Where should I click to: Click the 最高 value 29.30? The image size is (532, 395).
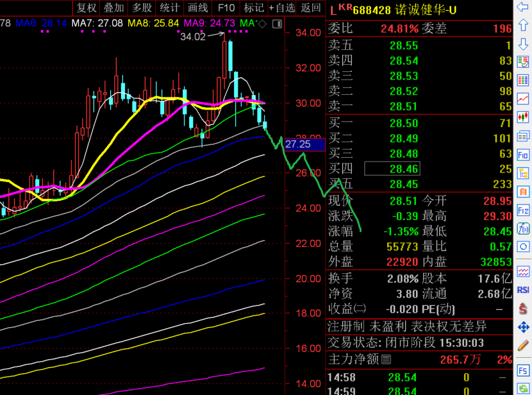coord(497,216)
